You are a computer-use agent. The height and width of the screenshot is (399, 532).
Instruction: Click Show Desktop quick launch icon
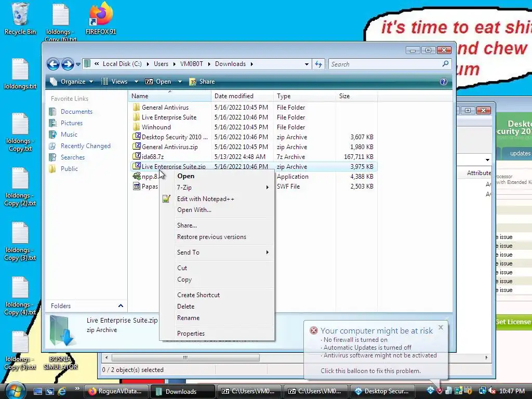(37, 391)
